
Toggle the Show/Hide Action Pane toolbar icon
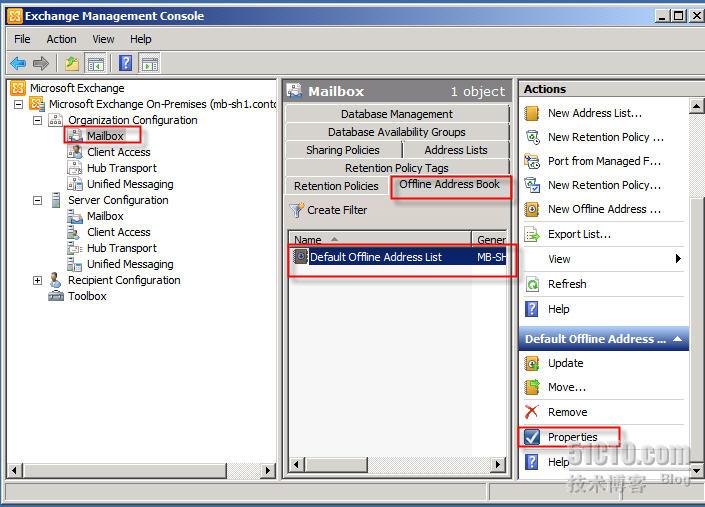pyautogui.click(x=149, y=63)
